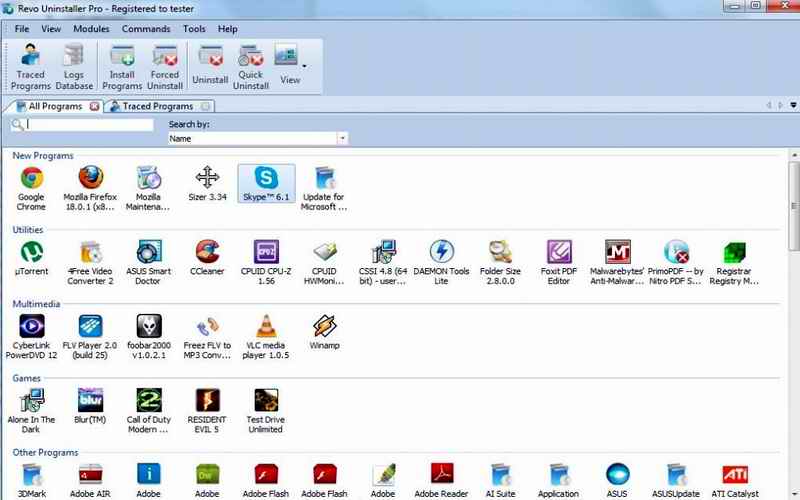Image resolution: width=800 pixels, height=500 pixels.
Task: Select Malwarebytes' Anti-Malware entry
Action: tap(617, 260)
